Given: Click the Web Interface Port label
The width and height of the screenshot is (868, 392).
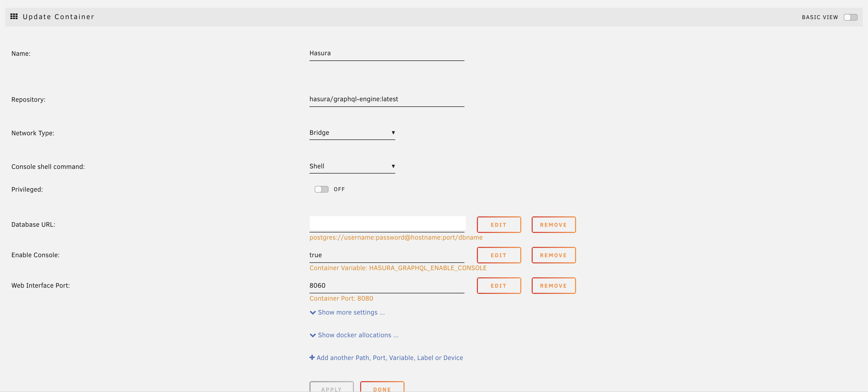Looking at the screenshot, I should (x=41, y=286).
